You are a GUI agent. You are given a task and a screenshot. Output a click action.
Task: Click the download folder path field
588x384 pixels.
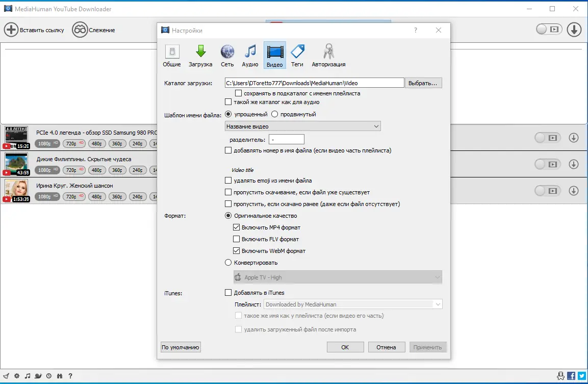(314, 83)
